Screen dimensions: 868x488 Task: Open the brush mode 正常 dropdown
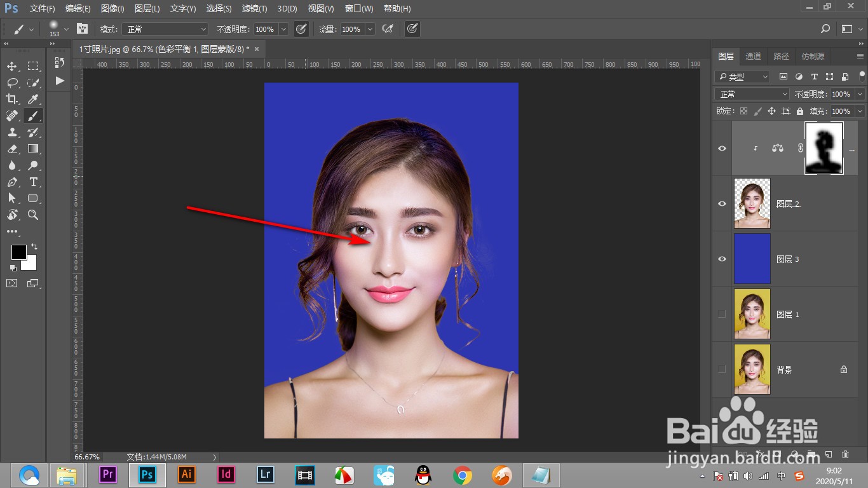165,29
